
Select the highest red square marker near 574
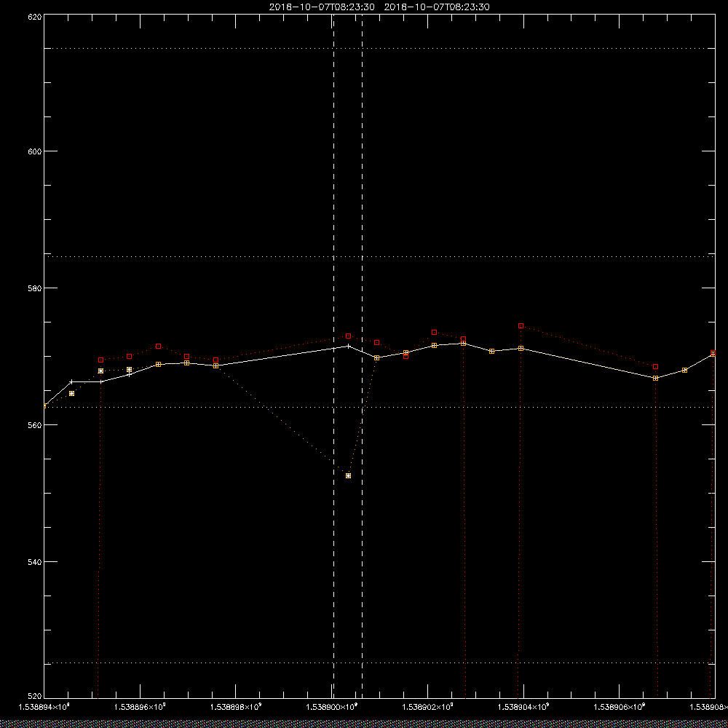tap(521, 326)
